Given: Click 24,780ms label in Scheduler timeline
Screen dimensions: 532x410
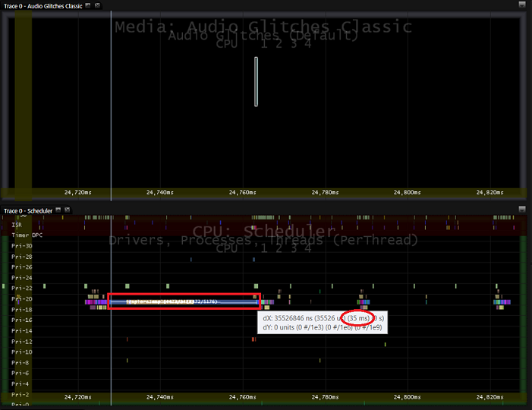Looking at the screenshot, I should [325, 397].
